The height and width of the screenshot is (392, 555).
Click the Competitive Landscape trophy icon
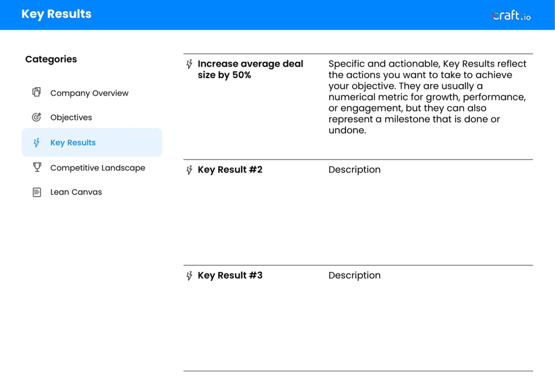(37, 167)
